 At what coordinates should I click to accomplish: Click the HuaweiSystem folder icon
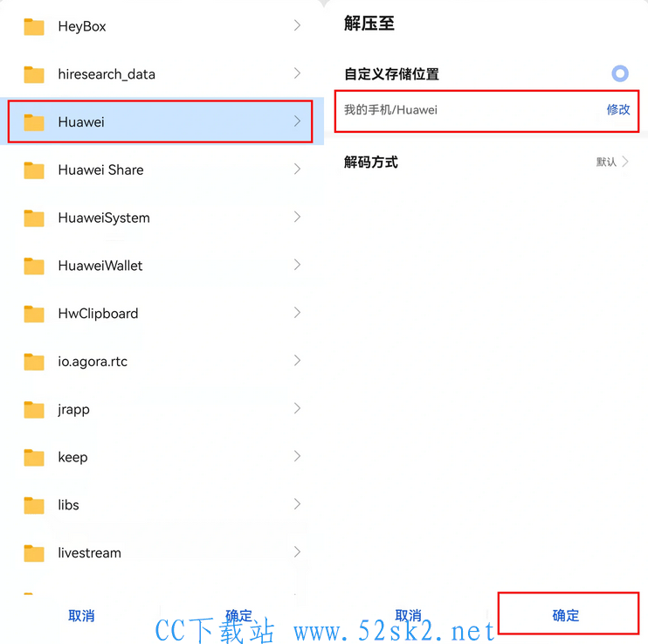click(34, 218)
